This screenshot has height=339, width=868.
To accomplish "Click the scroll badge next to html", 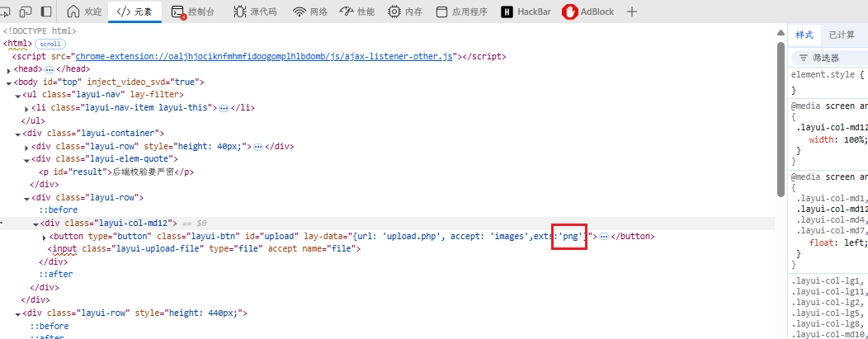I will click(x=51, y=44).
